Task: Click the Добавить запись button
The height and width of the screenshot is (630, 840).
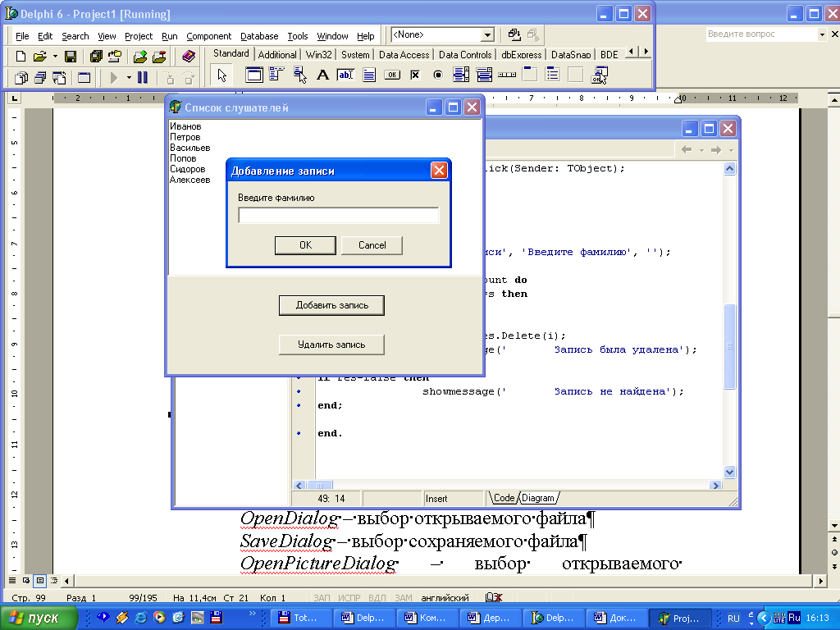Action: 331,305
